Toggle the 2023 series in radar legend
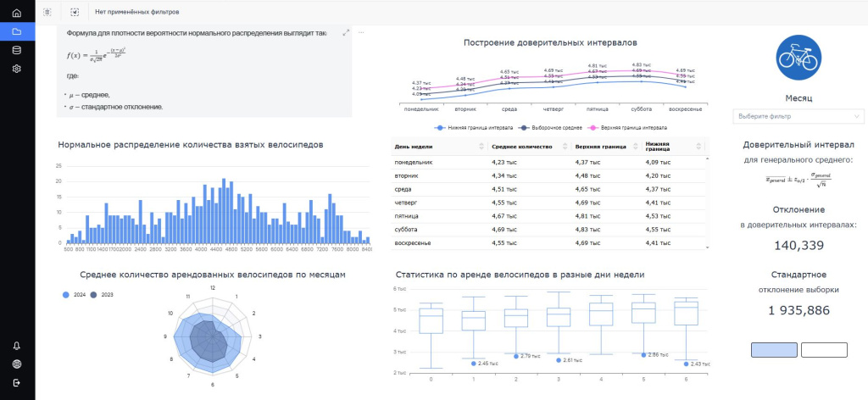Image resolution: width=868 pixels, height=400 pixels. (102, 295)
